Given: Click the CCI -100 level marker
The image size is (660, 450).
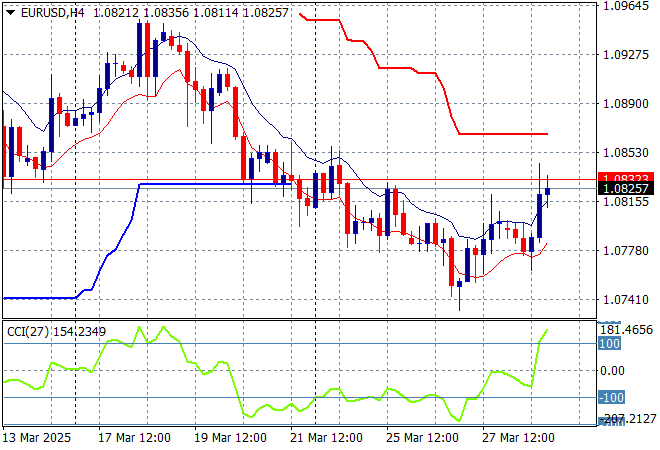Looking at the screenshot, I should 611,397.
